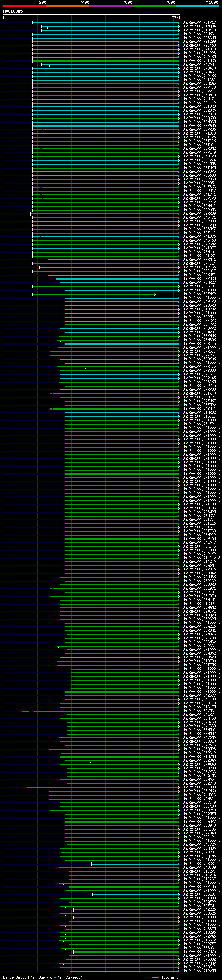Select the UniRef100_C6TA21 label
222x980 pixels.
(x=199, y=145)
